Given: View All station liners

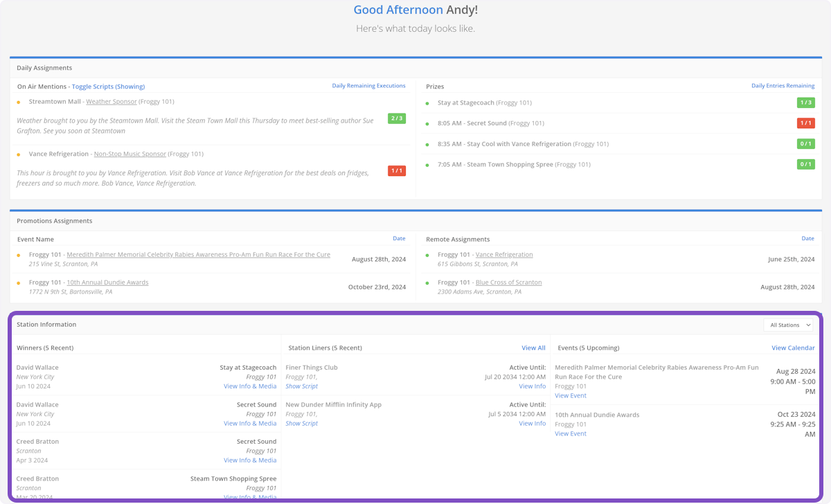Looking at the screenshot, I should tap(533, 348).
